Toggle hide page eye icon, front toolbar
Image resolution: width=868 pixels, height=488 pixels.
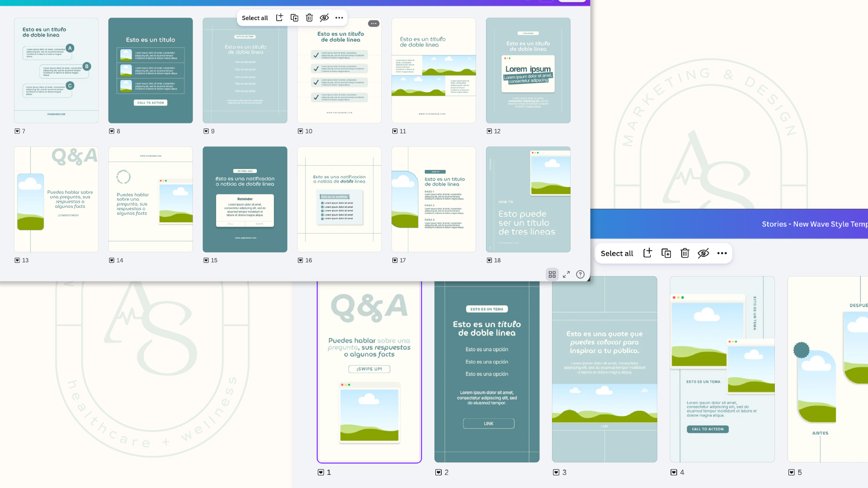(324, 18)
